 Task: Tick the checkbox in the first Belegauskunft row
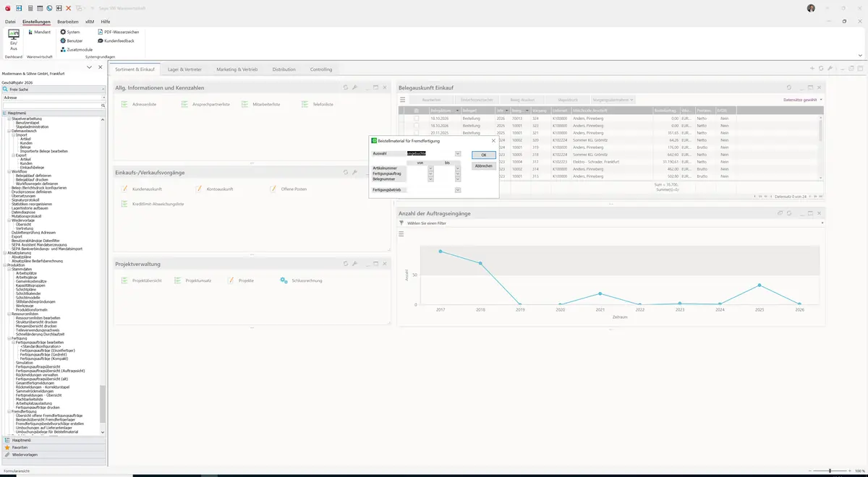pos(416,118)
